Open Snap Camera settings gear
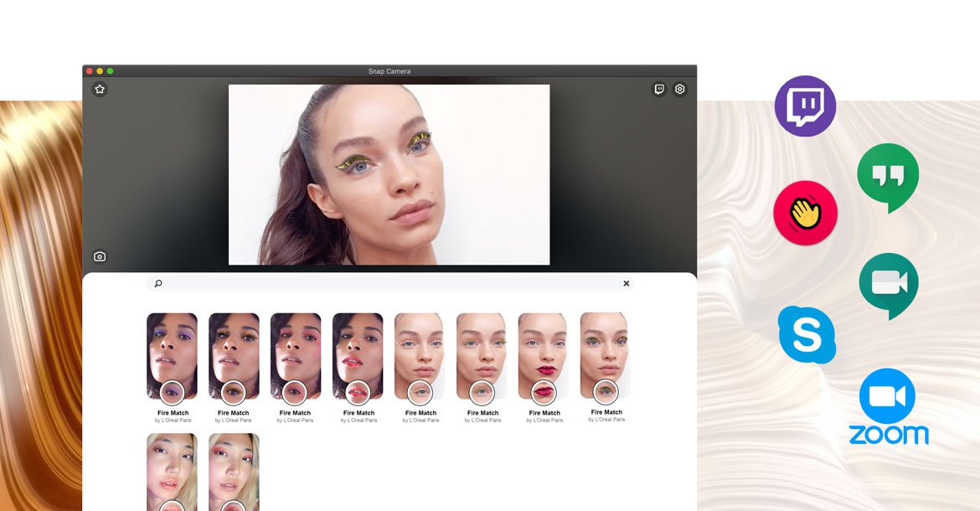This screenshot has width=980, height=511. (680, 90)
